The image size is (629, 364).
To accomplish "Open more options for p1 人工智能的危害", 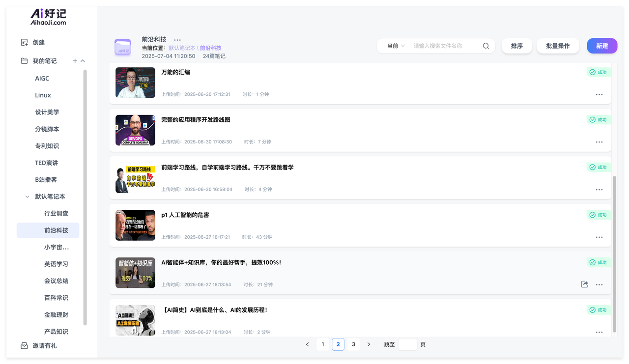I will pyautogui.click(x=599, y=237).
